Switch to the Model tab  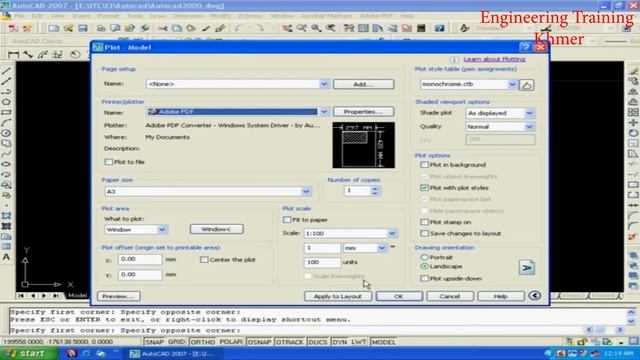tap(77, 295)
